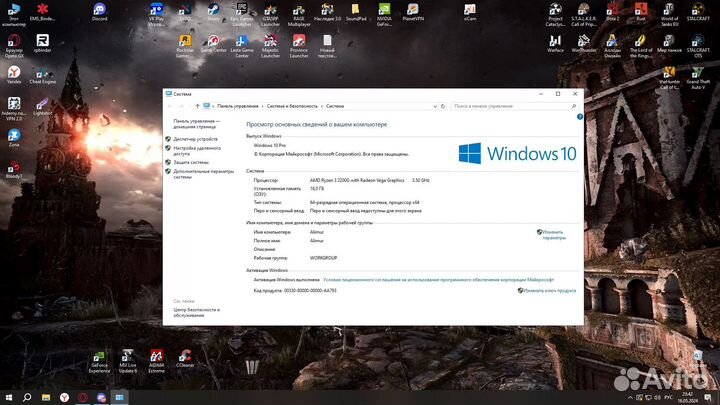Open Защита системы link
Screen dimensions: 720x405
pos(191,163)
